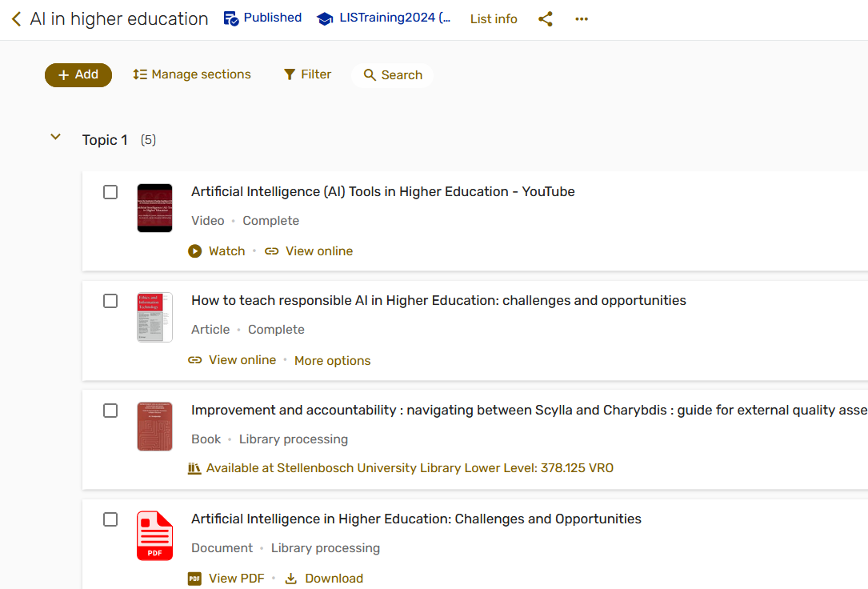Select the YouTube video item checkbox
This screenshot has height=589, width=868.
click(110, 192)
